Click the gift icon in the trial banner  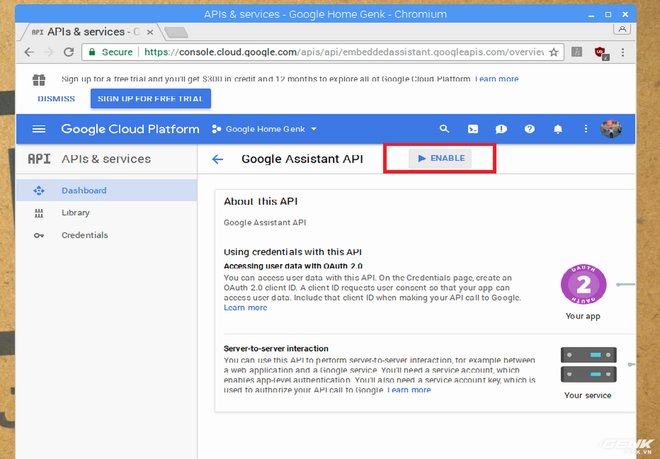[x=39, y=79]
